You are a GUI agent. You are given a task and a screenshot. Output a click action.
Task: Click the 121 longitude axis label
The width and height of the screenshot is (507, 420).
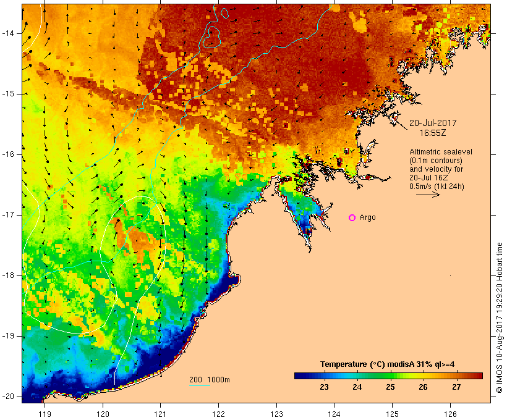point(160,414)
